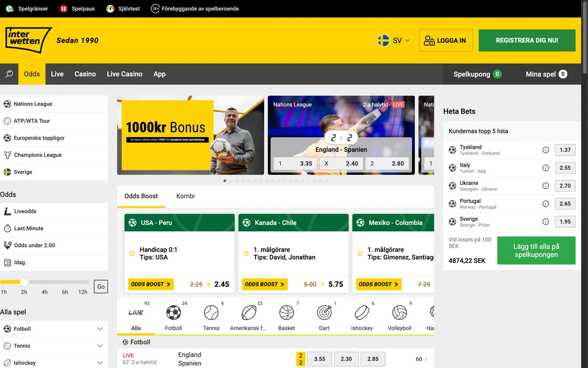
Task: Open Liveodds in the sidebar
Action: pos(54,212)
